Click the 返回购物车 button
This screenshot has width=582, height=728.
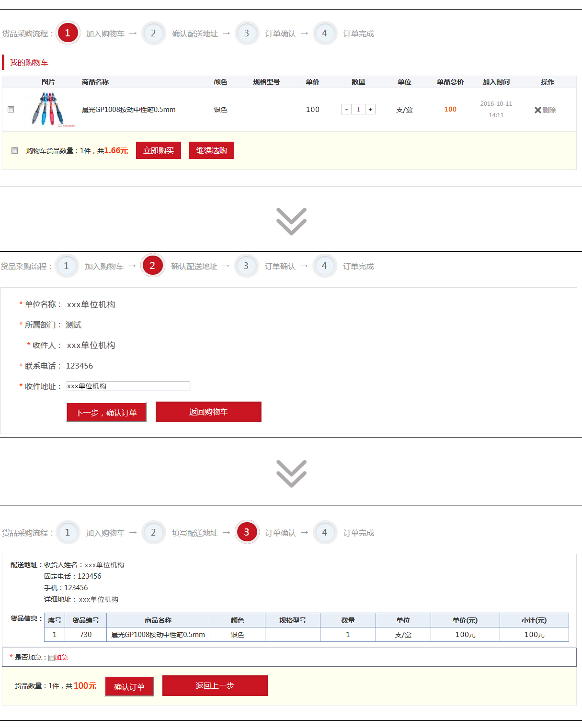[208, 412]
